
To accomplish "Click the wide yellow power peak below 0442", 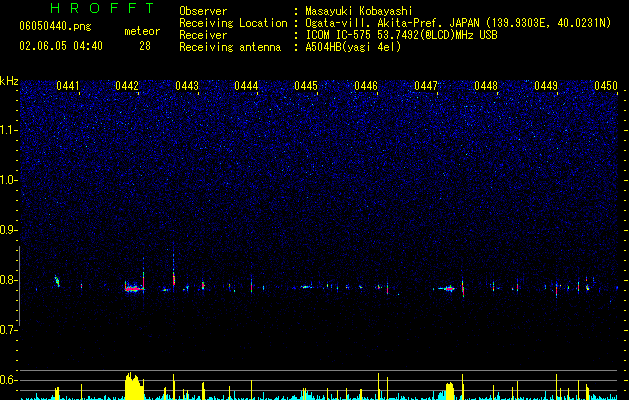I will pos(134,386).
